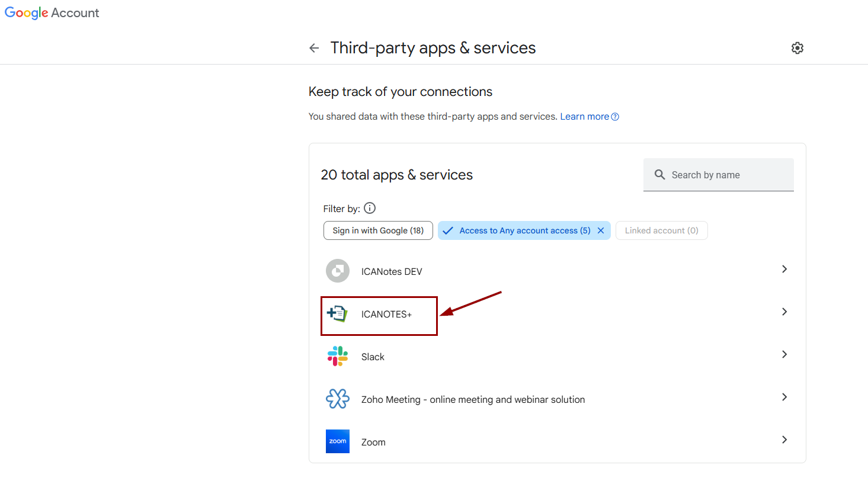Click the ICANOTES+ app icon
Image resolution: width=868 pixels, height=500 pixels.
(x=338, y=313)
